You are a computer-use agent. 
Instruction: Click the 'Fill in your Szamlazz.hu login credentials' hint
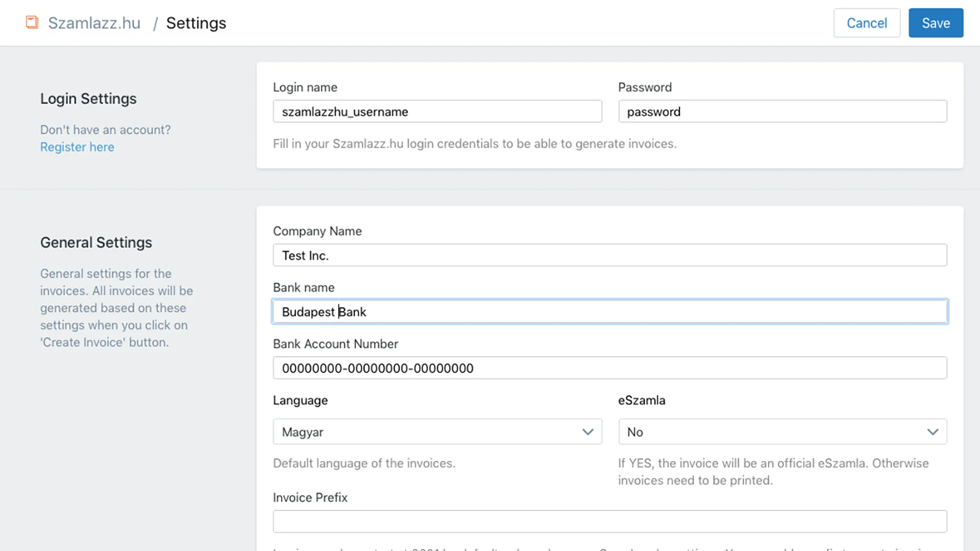475,144
